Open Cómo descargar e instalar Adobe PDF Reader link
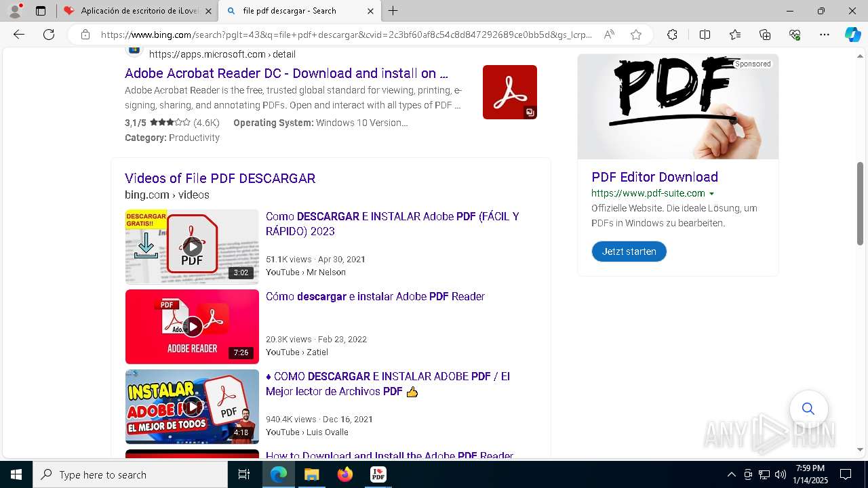The width and height of the screenshot is (868, 488). click(x=375, y=296)
